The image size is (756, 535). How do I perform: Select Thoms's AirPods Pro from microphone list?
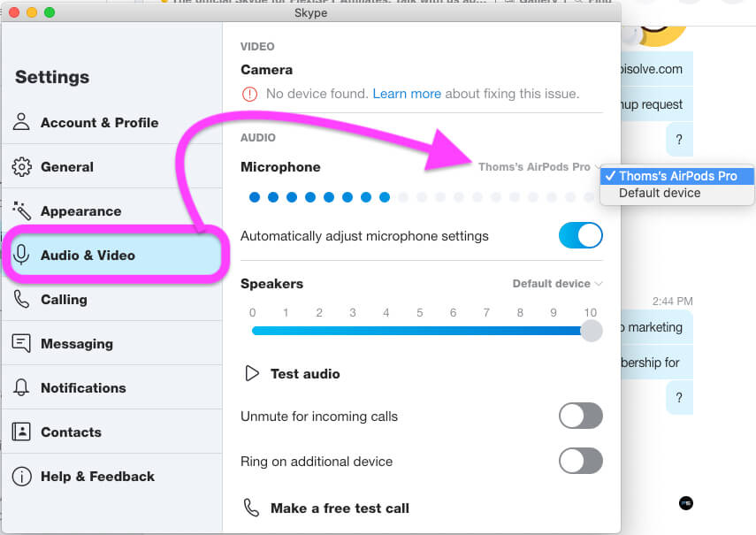click(x=677, y=176)
